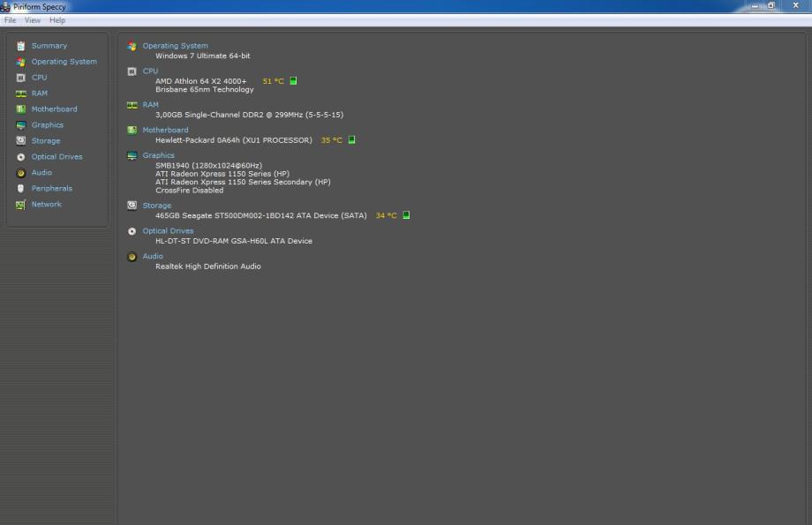Click the Storage heading link in summary
The width and height of the screenshot is (812, 525).
pyautogui.click(x=157, y=206)
